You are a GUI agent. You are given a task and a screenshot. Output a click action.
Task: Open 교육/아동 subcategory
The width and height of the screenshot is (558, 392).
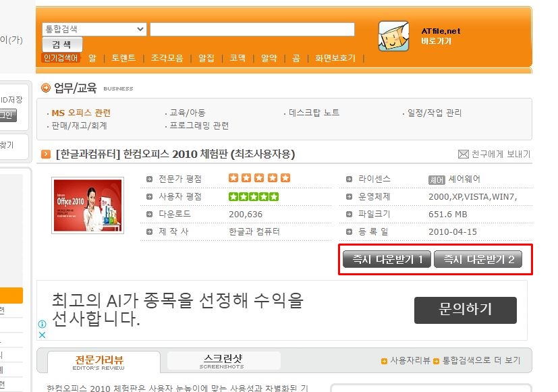point(188,113)
